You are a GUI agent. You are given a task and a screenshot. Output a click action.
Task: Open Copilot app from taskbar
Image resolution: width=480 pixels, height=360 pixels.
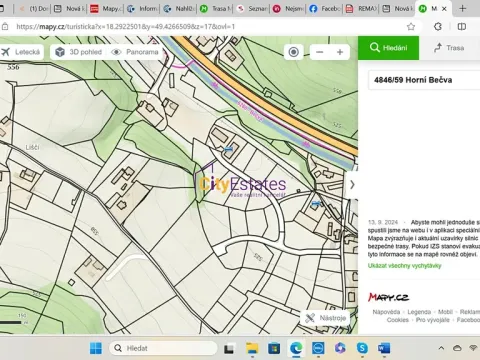click(x=340, y=348)
